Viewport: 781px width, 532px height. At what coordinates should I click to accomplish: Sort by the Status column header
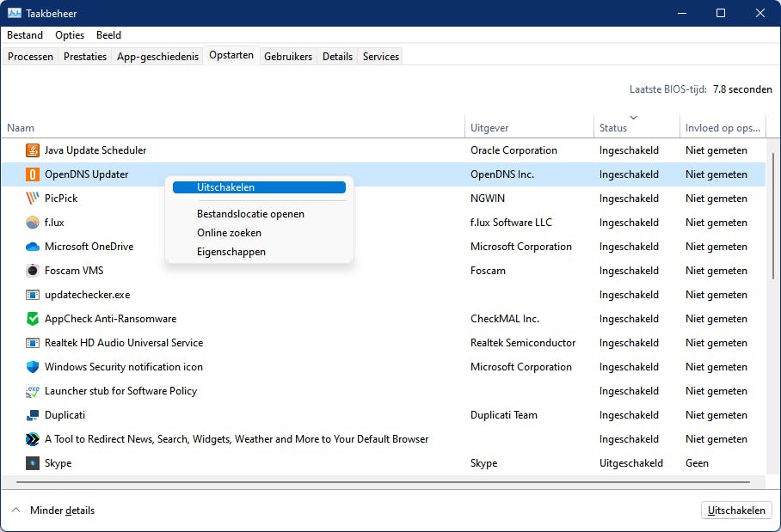pos(613,128)
